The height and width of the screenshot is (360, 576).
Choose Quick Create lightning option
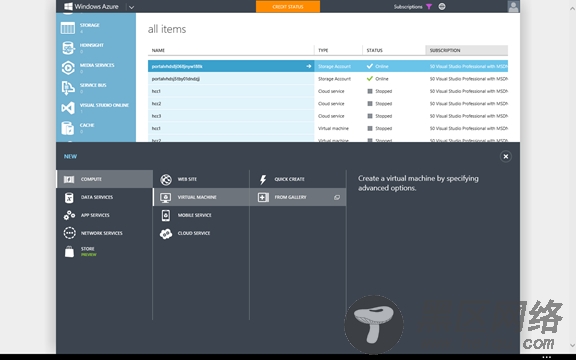[298, 179]
